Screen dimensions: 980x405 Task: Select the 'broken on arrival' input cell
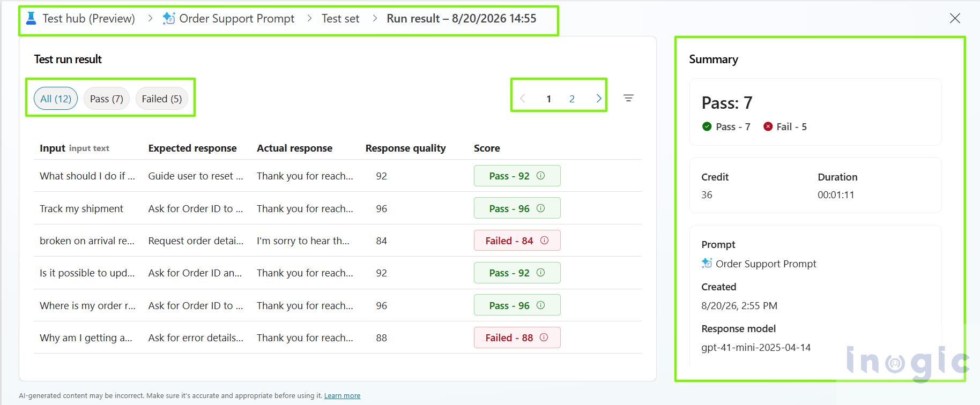coord(87,241)
